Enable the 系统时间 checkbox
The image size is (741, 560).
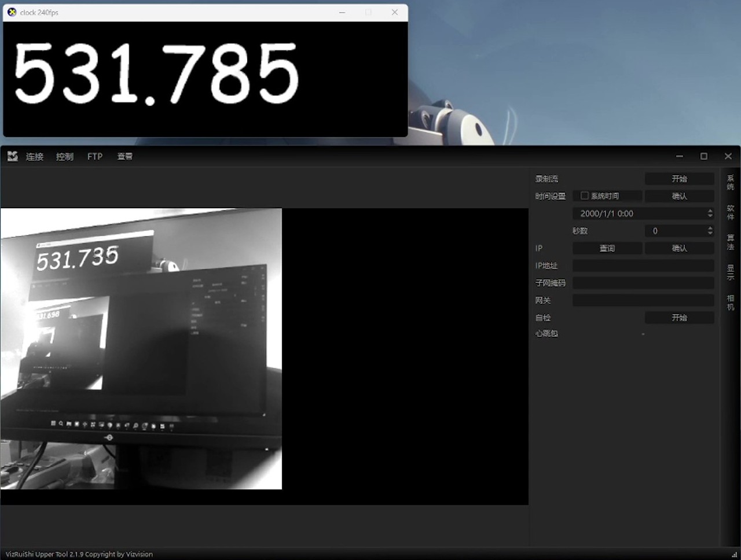pyautogui.click(x=585, y=196)
